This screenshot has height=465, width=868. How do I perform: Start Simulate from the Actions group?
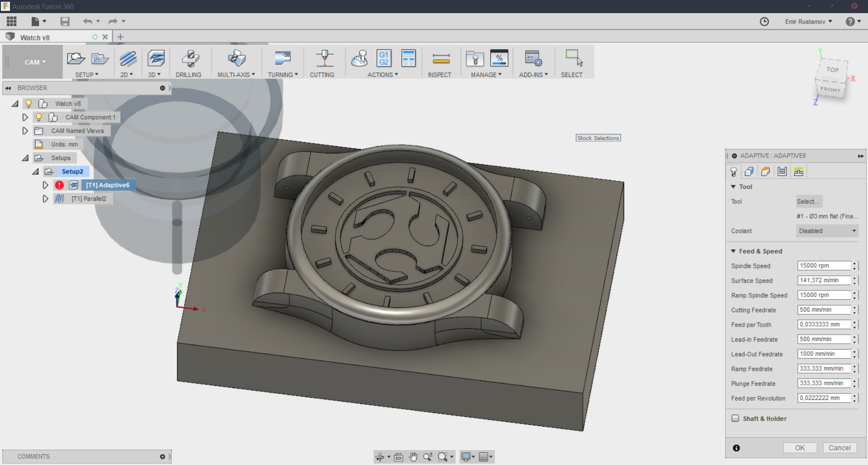[360, 58]
